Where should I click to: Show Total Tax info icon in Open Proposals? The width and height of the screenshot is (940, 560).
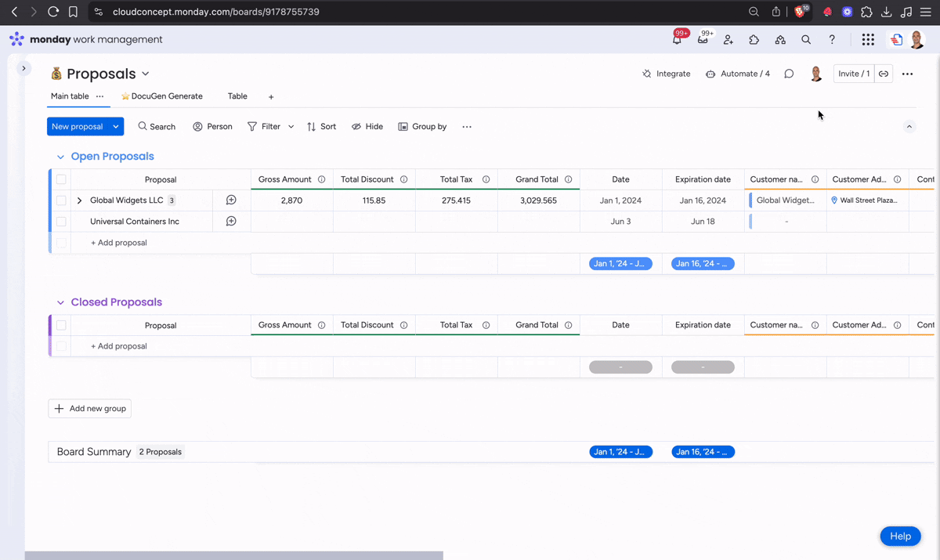tap(486, 179)
